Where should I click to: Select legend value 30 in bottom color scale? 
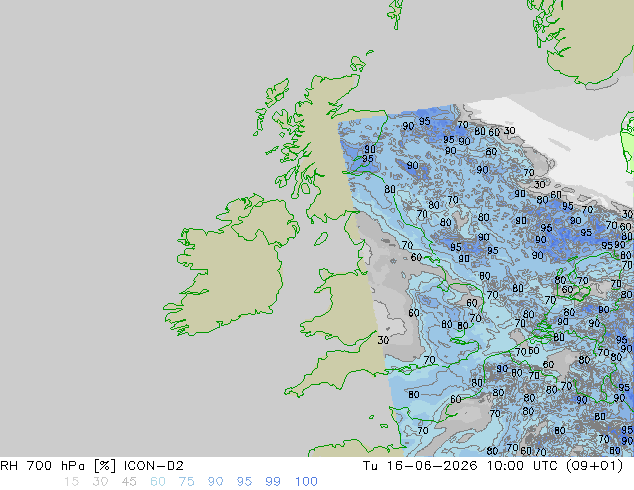coord(100,482)
